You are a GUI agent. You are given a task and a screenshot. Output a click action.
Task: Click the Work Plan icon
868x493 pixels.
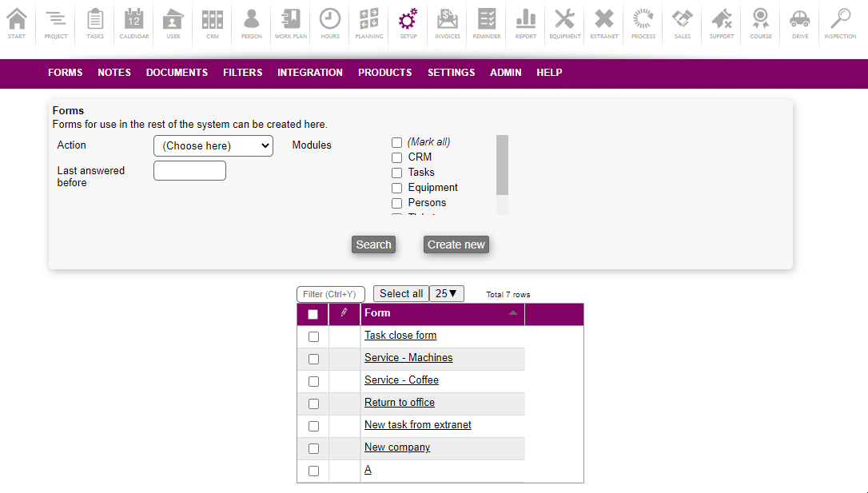pos(290,22)
